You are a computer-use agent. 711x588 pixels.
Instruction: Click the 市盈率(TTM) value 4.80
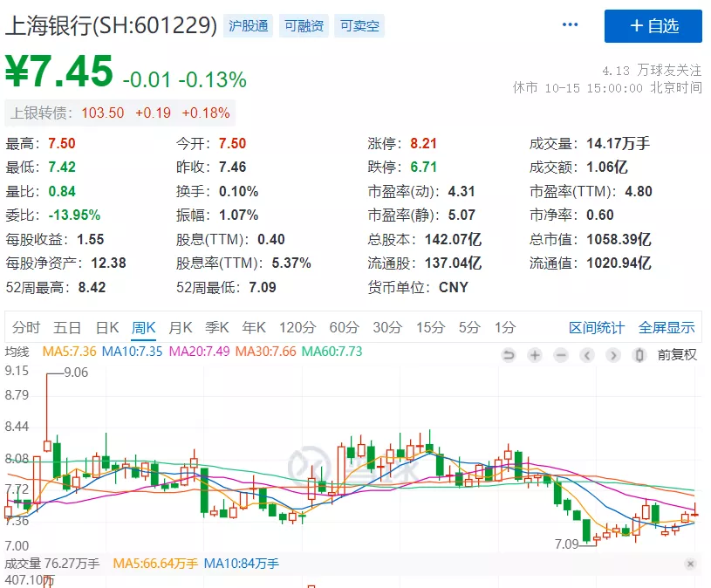click(x=639, y=191)
